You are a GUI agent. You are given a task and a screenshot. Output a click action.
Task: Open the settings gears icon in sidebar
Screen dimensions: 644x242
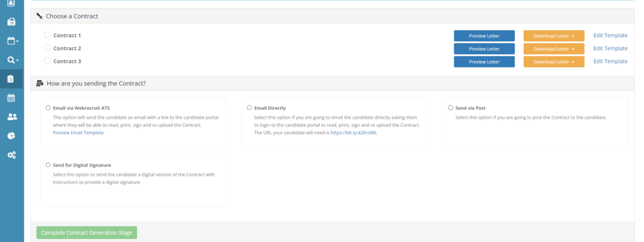tap(11, 155)
